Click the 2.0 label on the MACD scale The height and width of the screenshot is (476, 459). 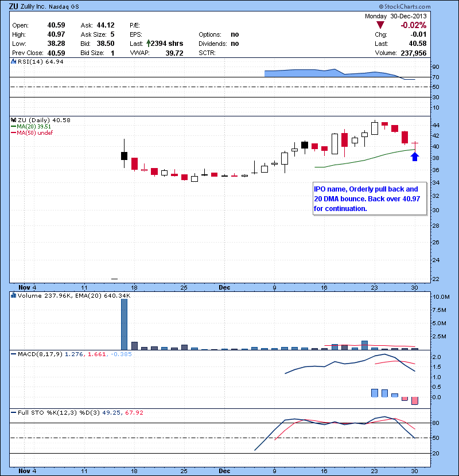tap(437, 357)
